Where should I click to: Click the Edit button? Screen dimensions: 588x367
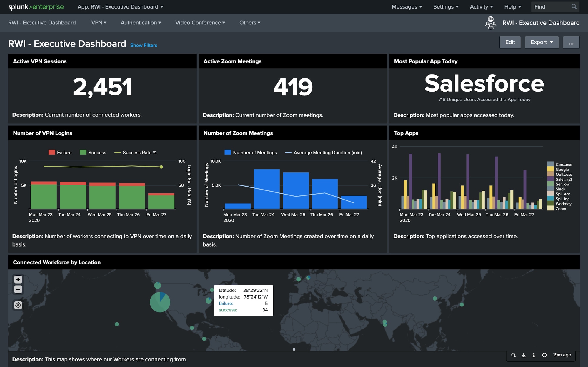(510, 42)
